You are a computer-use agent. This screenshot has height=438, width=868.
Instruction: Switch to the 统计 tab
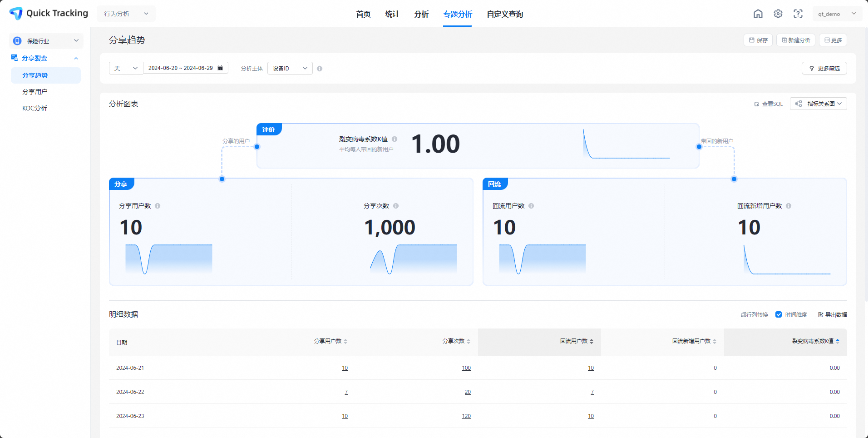point(392,14)
